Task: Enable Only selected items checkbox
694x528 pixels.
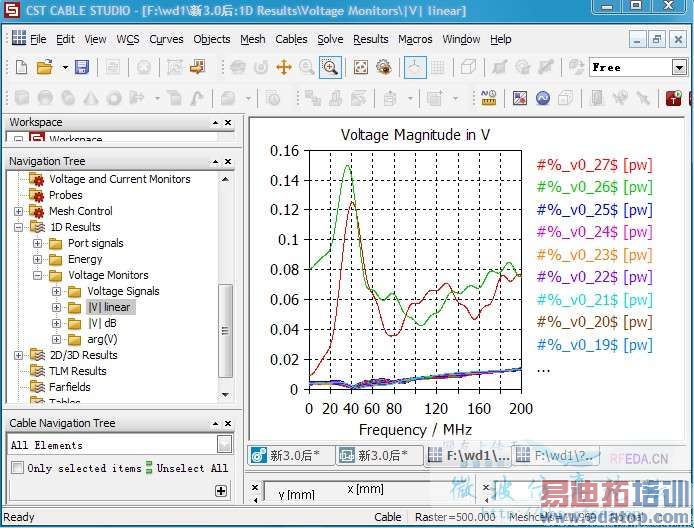Action: click(17, 468)
